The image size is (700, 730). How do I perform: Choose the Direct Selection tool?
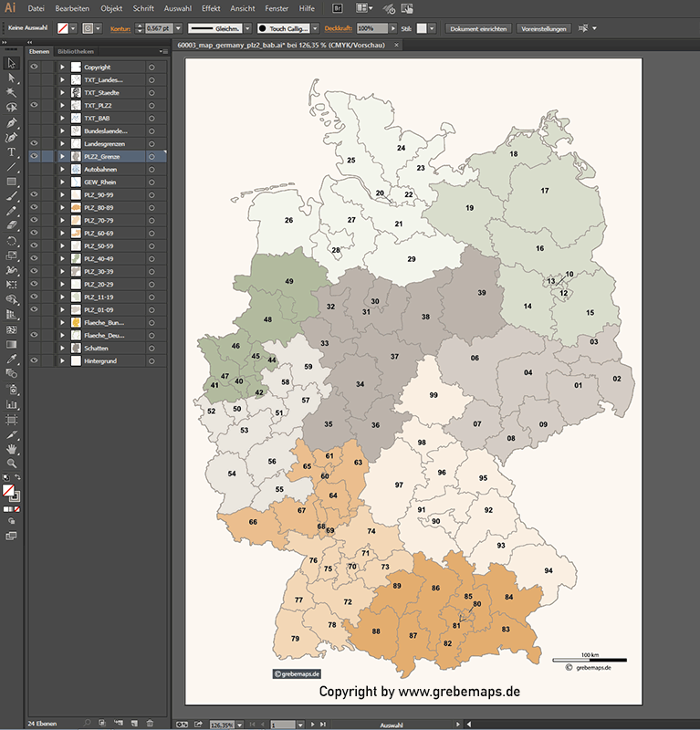click(12, 78)
